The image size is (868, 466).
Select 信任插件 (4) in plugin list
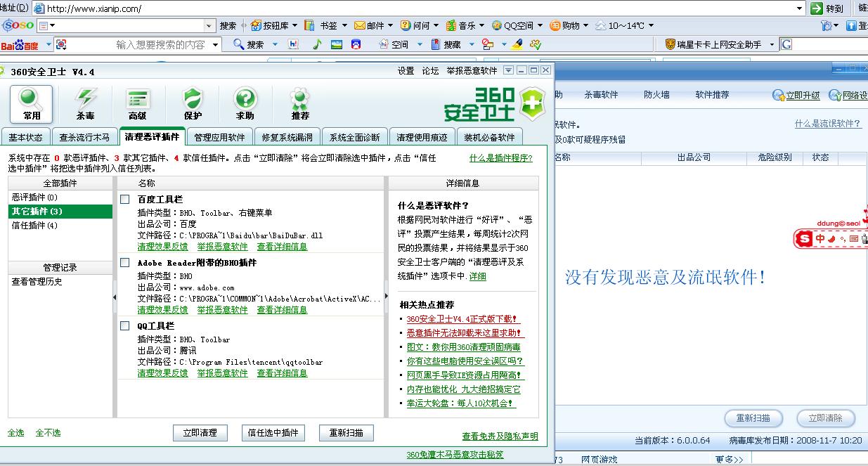(x=60, y=226)
